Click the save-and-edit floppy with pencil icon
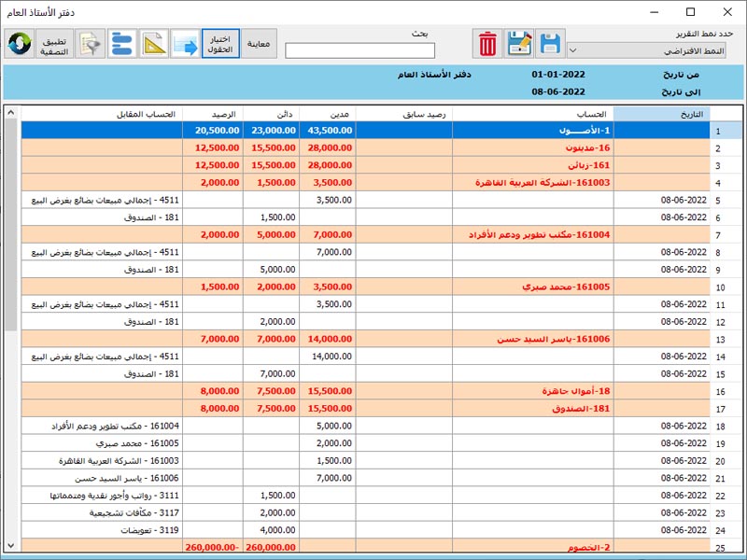Image resolution: width=747 pixels, height=560 pixels. pos(520,44)
